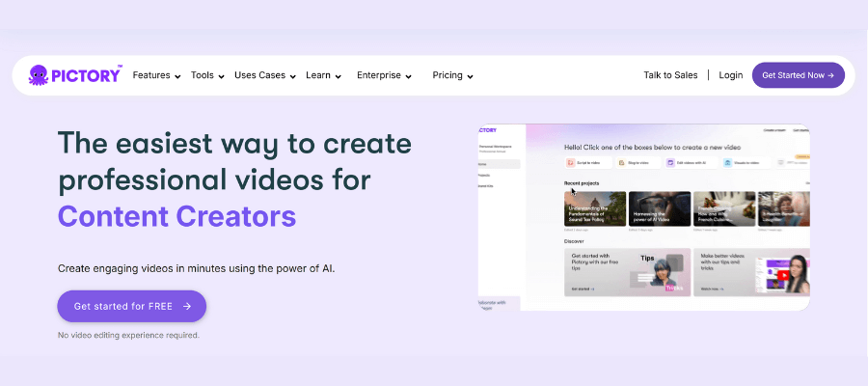The width and height of the screenshot is (868, 386).
Task: Click the Get Started Now button
Action: click(799, 75)
